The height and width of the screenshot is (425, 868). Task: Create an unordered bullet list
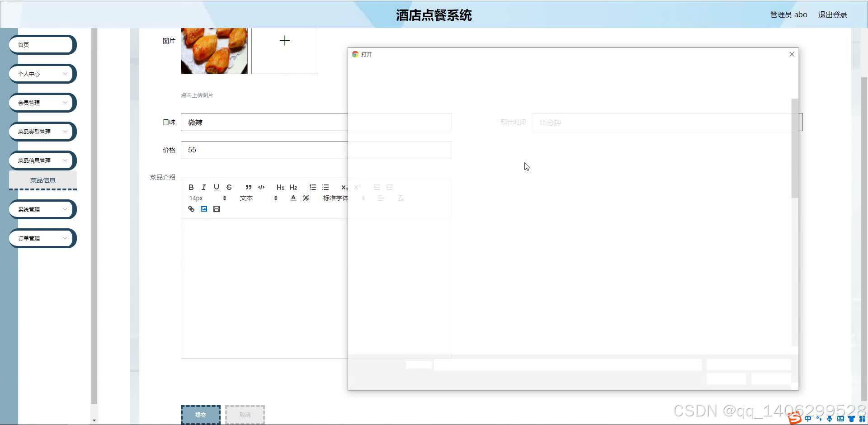click(x=325, y=187)
